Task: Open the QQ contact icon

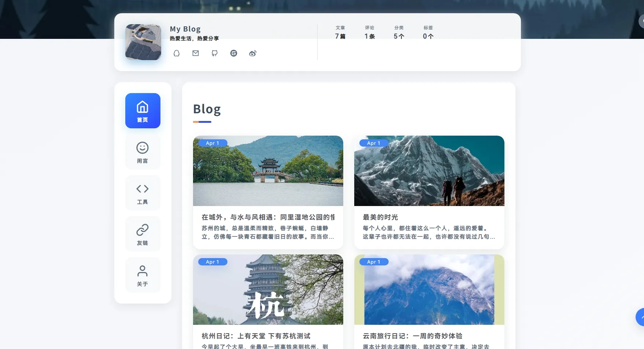Action: pyautogui.click(x=177, y=53)
